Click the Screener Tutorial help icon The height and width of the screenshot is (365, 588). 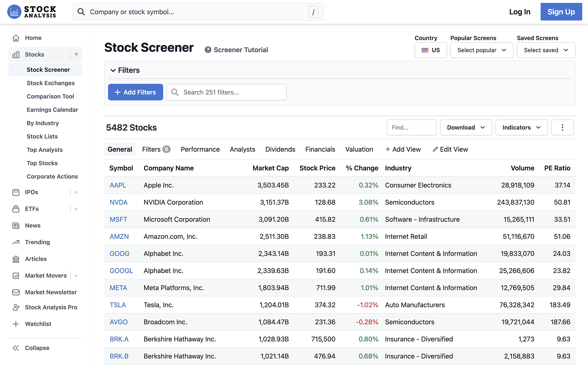point(208,50)
